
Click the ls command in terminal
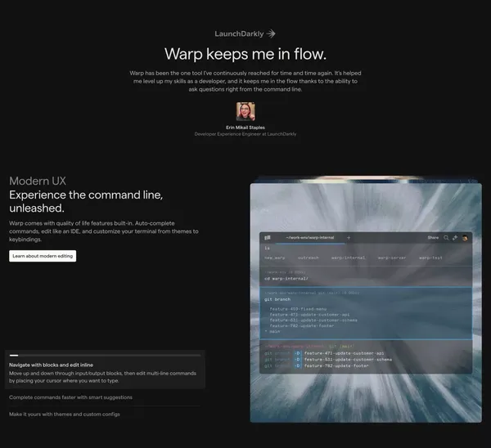click(x=267, y=248)
